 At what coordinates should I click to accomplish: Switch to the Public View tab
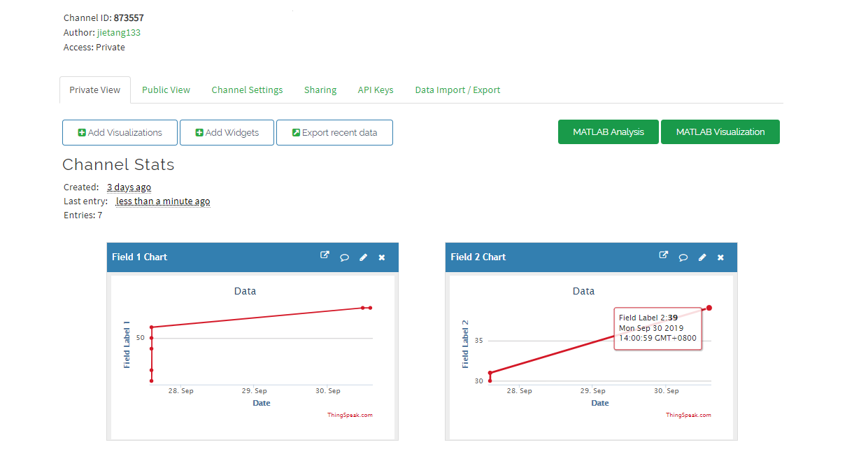pyautogui.click(x=166, y=90)
